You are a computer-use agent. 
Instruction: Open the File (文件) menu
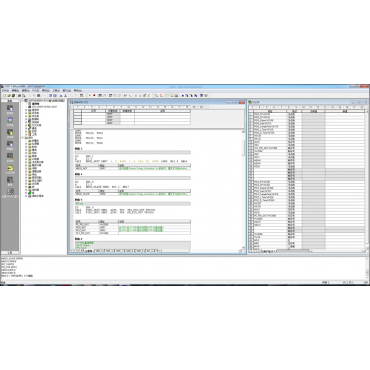(x=5, y=90)
